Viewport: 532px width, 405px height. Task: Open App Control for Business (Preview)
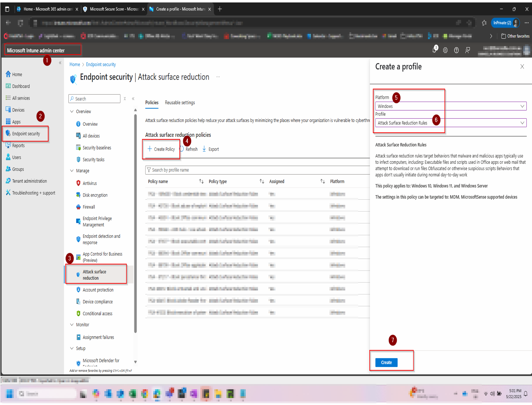pos(99,257)
